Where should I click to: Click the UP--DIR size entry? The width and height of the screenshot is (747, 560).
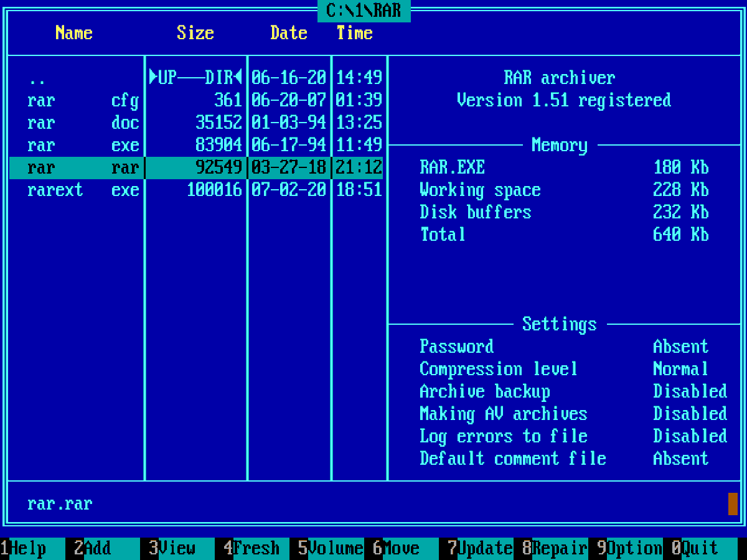[x=195, y=78]
